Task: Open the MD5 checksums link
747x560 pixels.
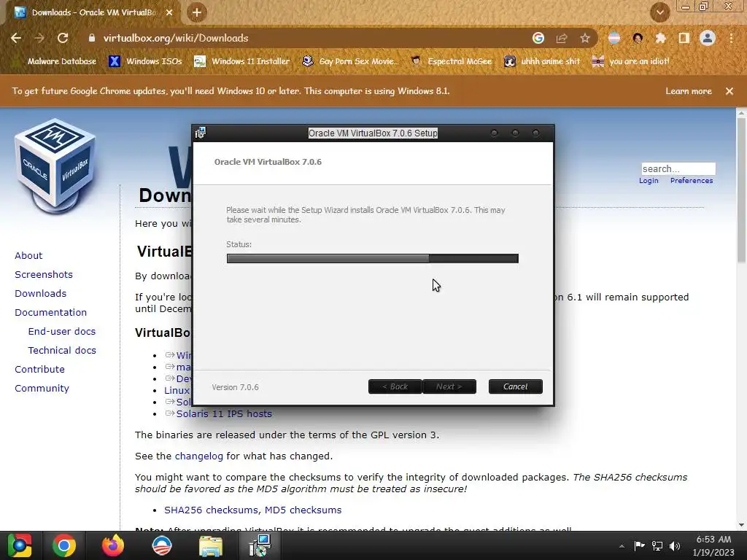Action: [303, 510]
